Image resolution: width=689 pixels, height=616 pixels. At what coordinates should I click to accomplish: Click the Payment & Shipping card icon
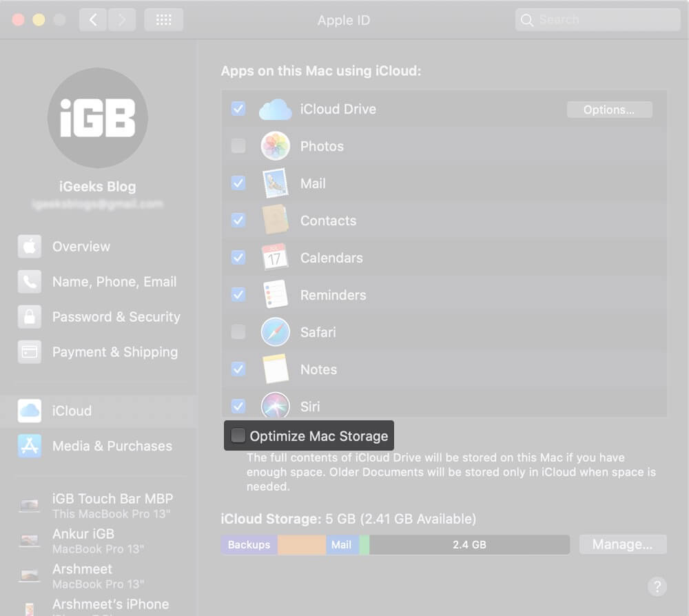(x=30, y=351)
